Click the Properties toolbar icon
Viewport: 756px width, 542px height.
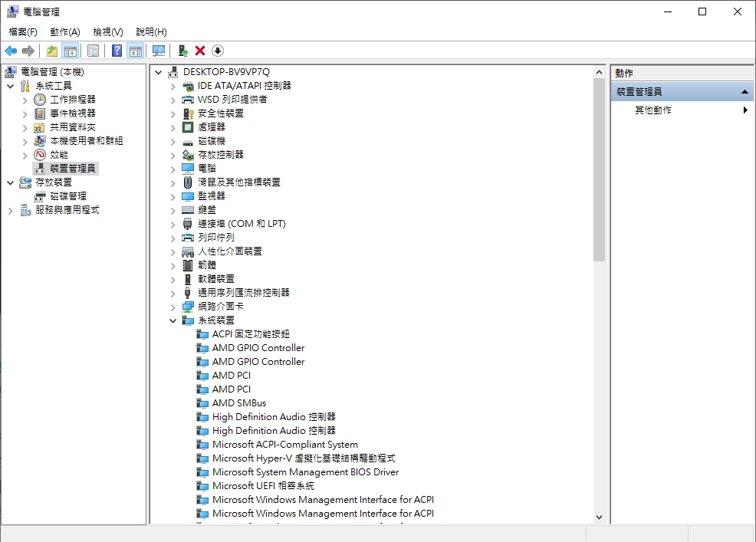pos(93,51)
